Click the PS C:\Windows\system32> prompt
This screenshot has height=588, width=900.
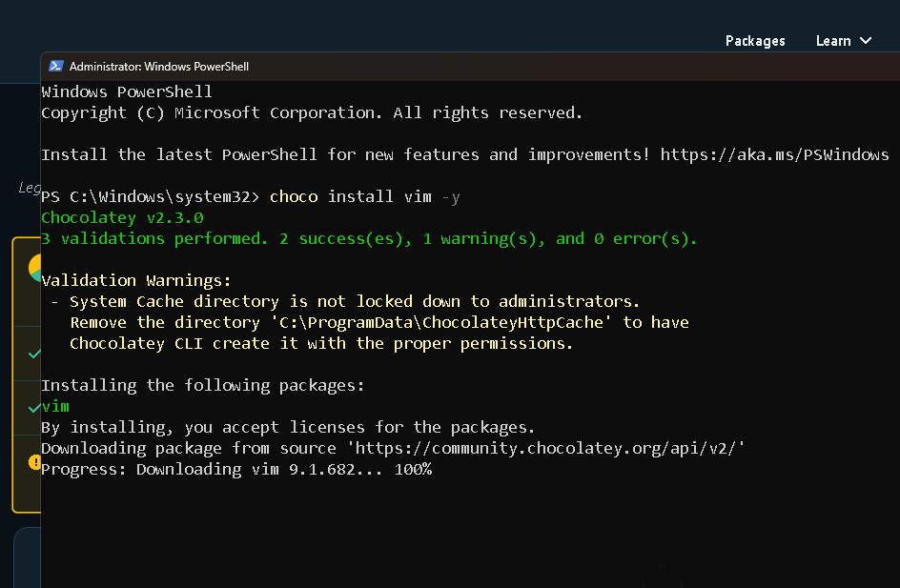(151, 196)
